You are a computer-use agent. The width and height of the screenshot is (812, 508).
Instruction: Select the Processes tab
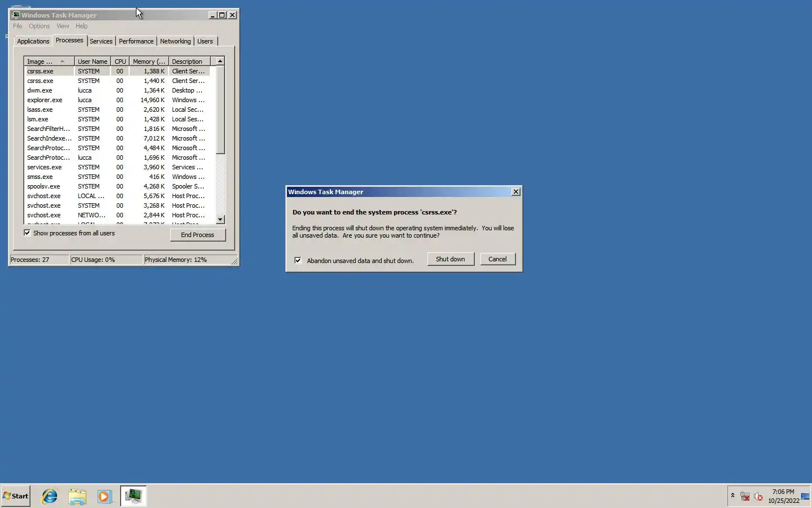coord(69,40)
